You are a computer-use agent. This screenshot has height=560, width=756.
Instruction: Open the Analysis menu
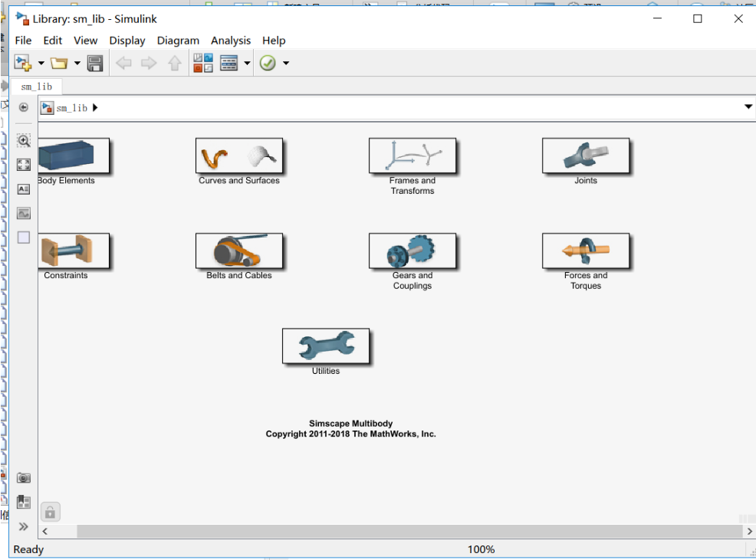tap(231, 41)
